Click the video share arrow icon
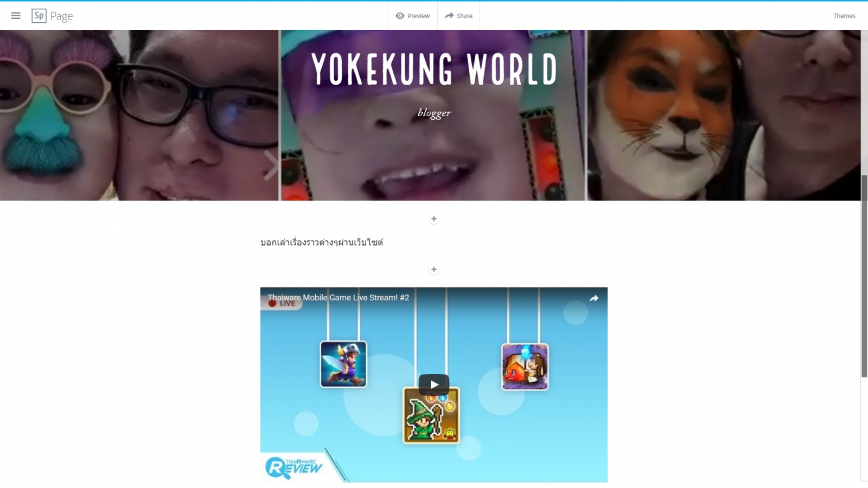868x488 pixels. 594,298
